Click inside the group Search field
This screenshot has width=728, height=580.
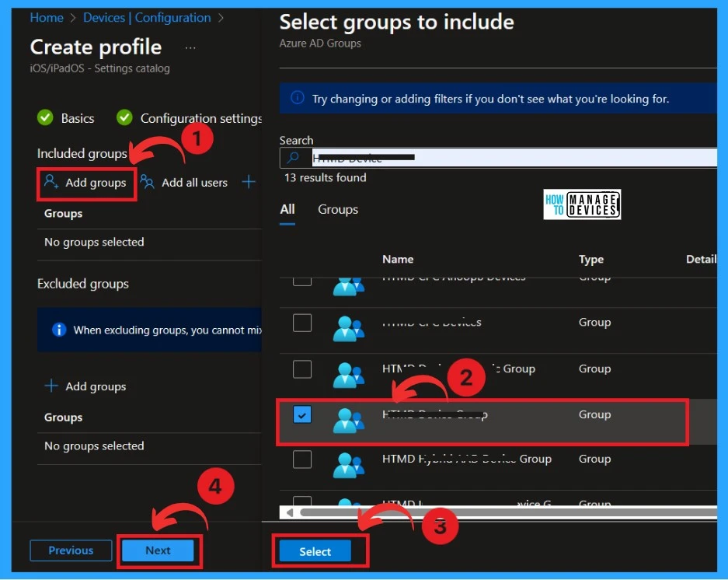point(498,158)
